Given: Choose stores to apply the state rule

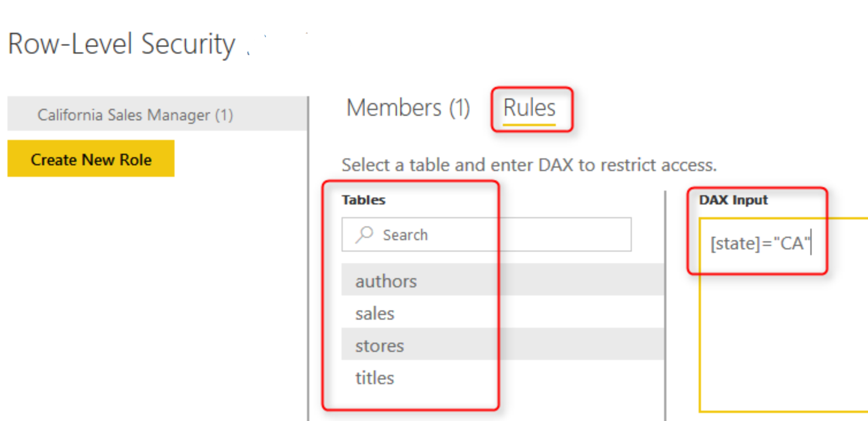Looking at the screenshot, I should point(378,346).
